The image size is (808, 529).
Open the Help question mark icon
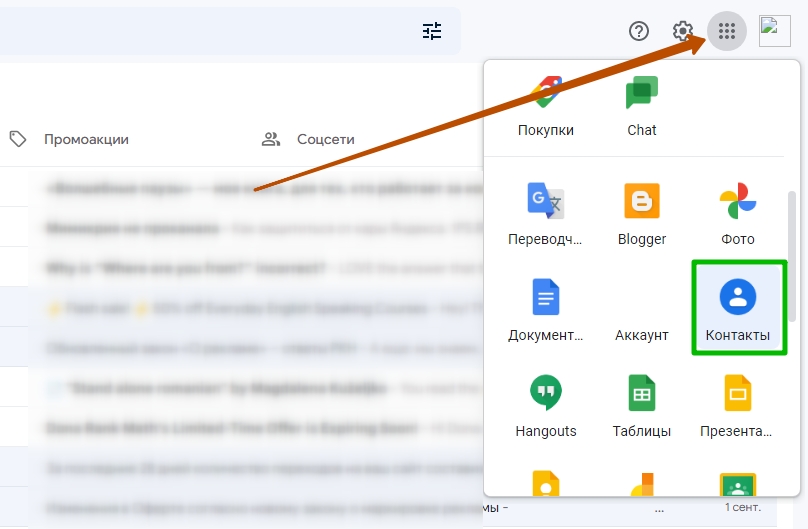tap(638, 31)
